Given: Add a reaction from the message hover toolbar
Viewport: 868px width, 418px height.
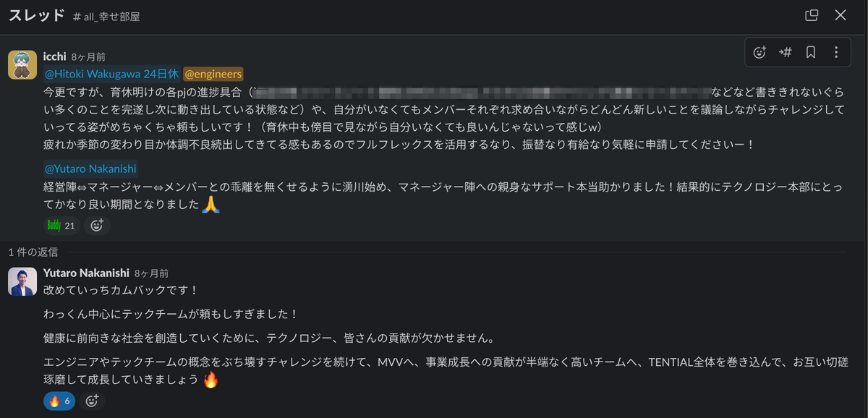Looking at the screenshot, I should pyautogui.click(x=759, y=52).
